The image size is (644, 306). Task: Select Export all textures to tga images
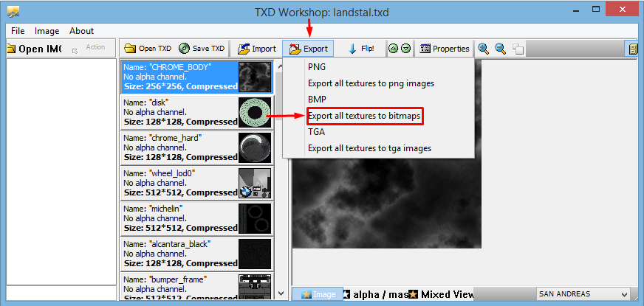[x=369, y=148]
